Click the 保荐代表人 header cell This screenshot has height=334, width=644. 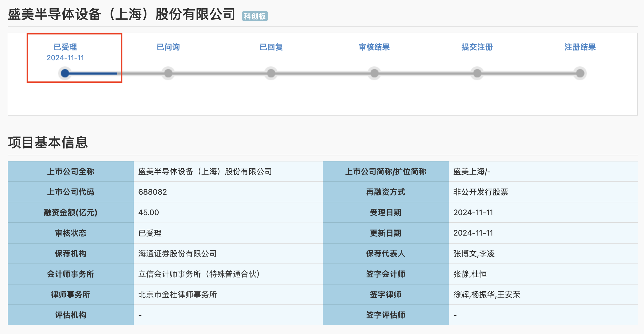point(386,254)
